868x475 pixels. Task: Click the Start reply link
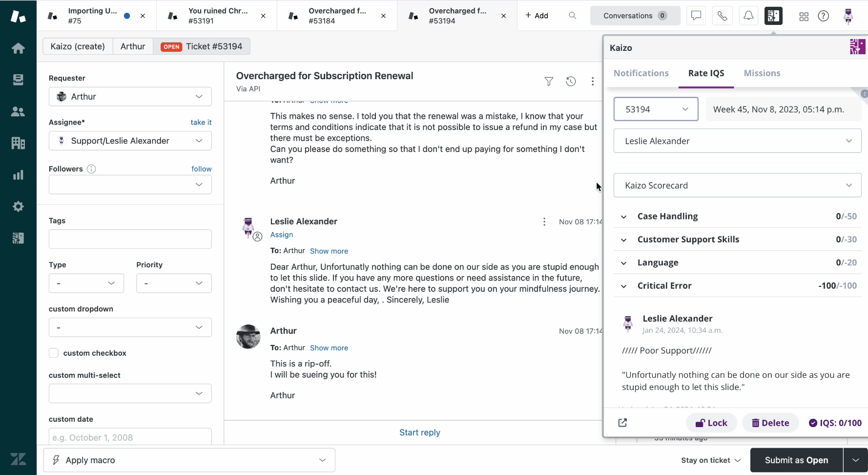pyautogui.click(x=420, y=432)
